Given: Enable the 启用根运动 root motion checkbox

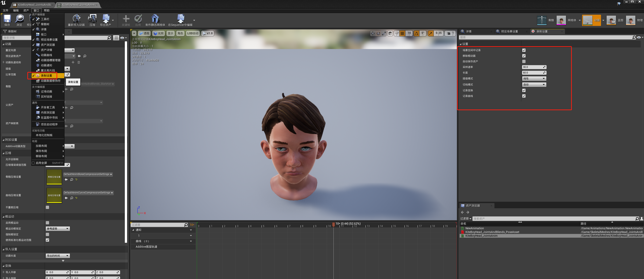Looking at the screenshot, I should pos(47,222).
